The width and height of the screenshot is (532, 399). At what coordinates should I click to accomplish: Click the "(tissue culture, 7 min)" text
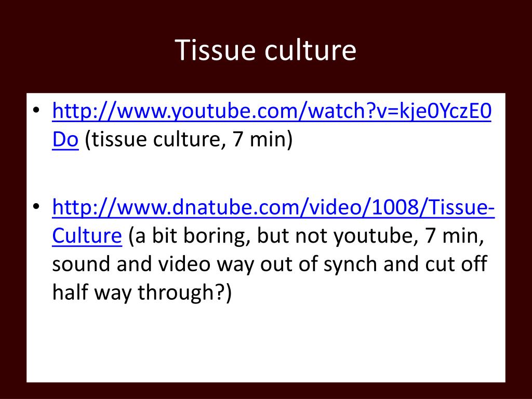tap(188, 139)
